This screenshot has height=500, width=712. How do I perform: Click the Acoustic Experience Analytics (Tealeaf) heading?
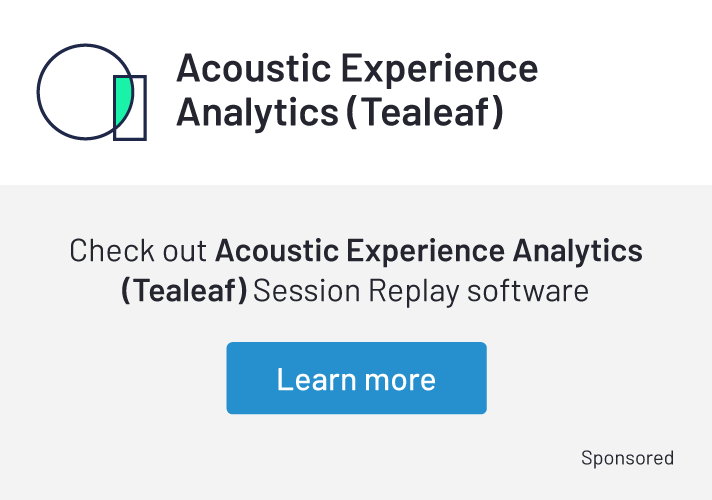(x=357, y=91)
